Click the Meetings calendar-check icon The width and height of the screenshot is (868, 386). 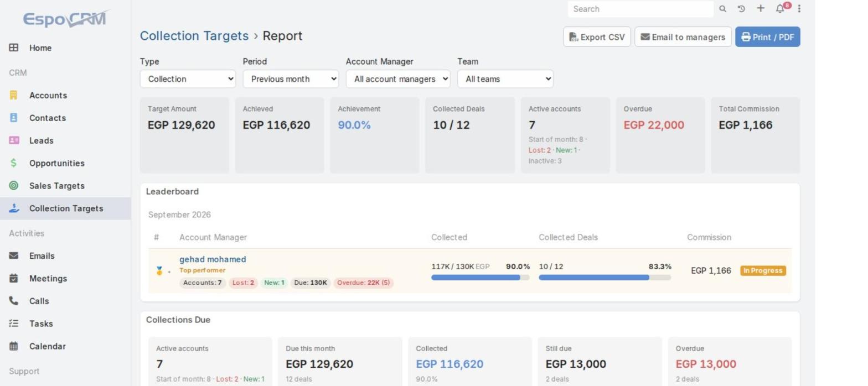point(14,278)
